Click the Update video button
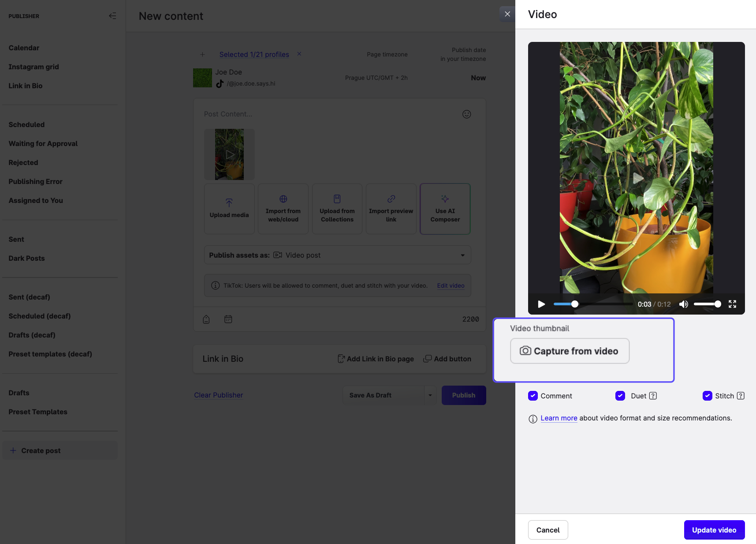Viewport: 756px width, 544px height. click(714, 530)
